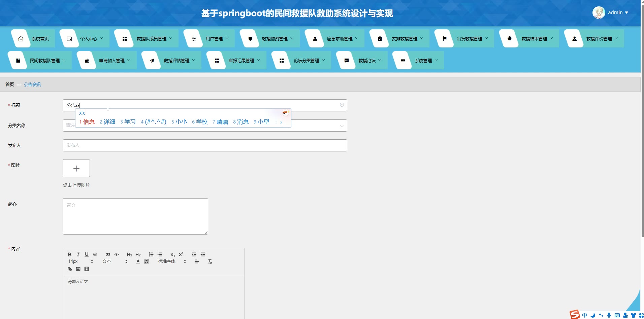644x319 pixels.
Task: Toggle strikethrough formatting in editor toolbar
Action: point(95,254)
